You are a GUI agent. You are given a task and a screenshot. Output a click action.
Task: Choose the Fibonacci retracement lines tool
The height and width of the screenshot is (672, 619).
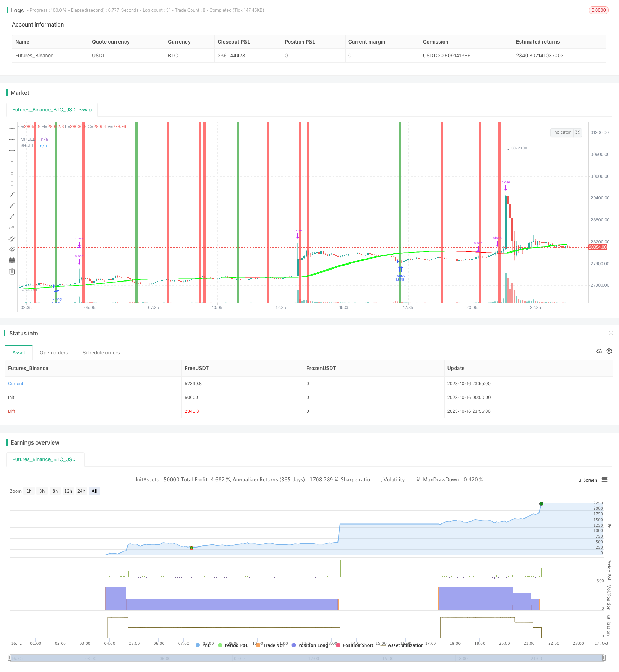point(12,260)
